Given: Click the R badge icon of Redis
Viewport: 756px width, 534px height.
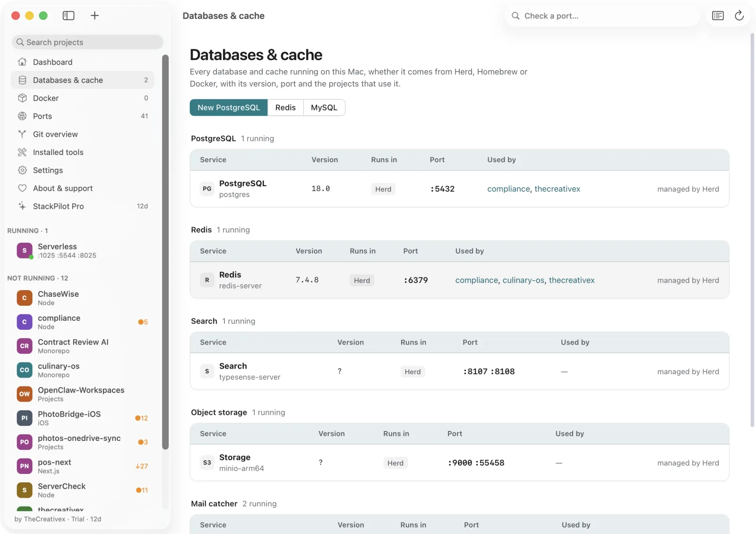Looking at the screenshot, I should tap(207, 280).
